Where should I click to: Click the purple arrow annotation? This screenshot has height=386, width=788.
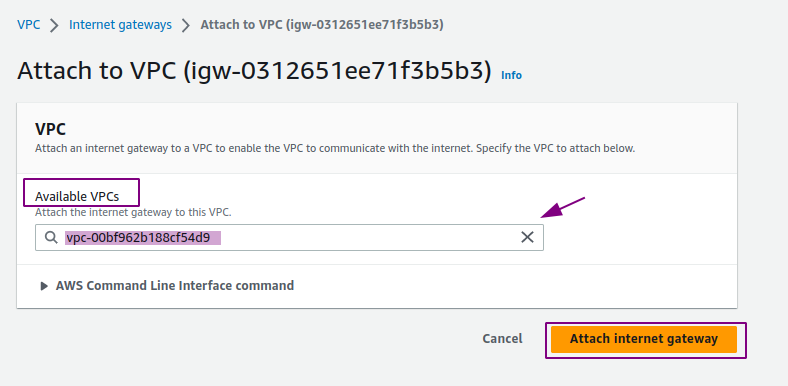point(563,207)
